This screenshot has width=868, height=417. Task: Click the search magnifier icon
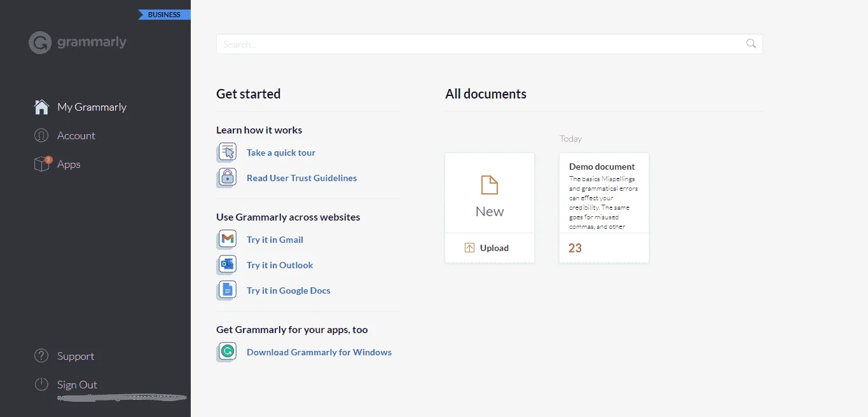(751, 44)
